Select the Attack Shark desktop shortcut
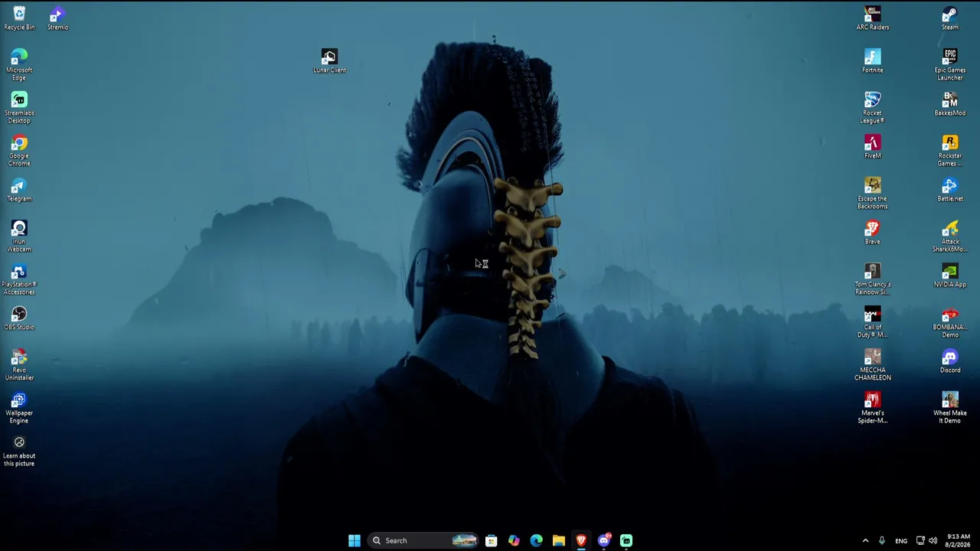Viewport: 980px width, 551px height. pyautogui.click(x=950, y=236)
